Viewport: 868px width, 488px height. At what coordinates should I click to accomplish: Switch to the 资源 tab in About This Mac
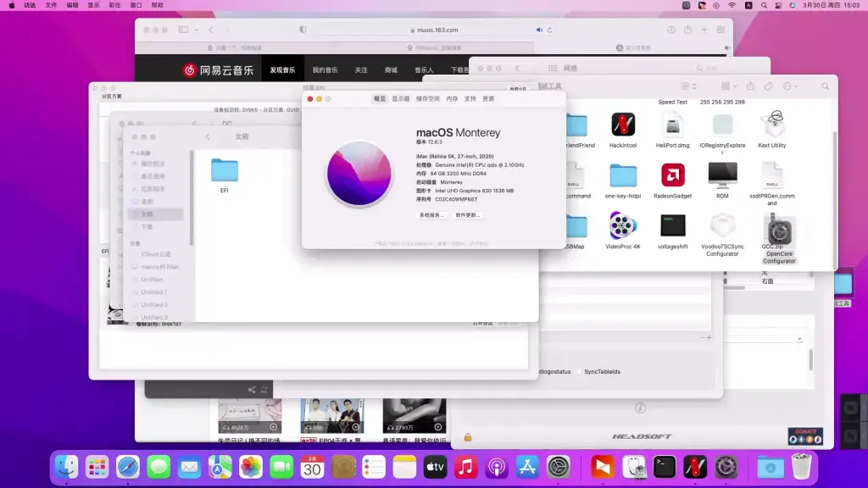tap(488, 98)
